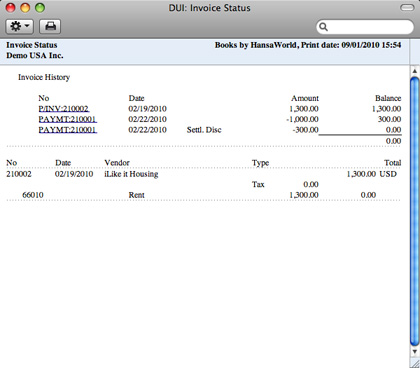Click the scrollbar down arrow
Image resolution: width=420 pixels, height=368 pixels.
click(x=414, y=351)
